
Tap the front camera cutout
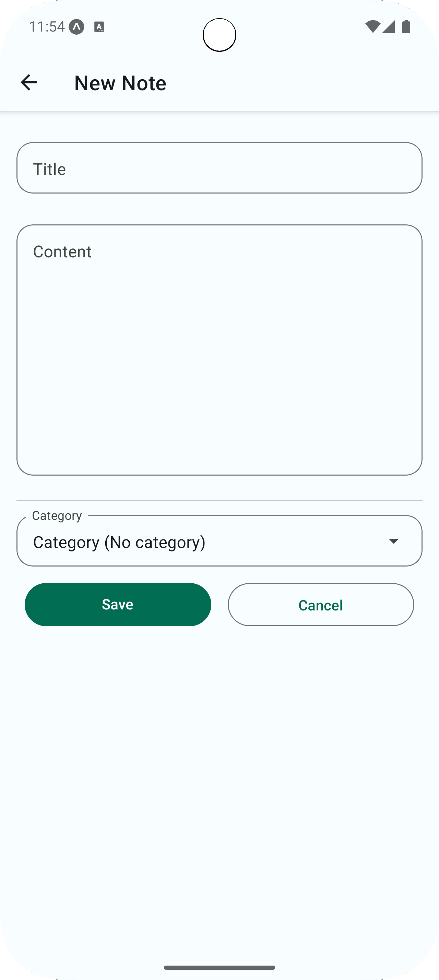coord(219,35)
